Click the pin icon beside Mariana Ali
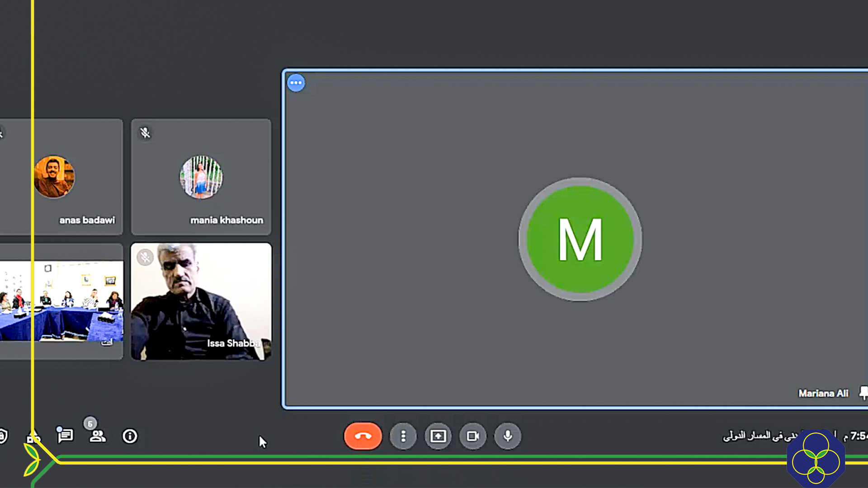 coord(863,393)
